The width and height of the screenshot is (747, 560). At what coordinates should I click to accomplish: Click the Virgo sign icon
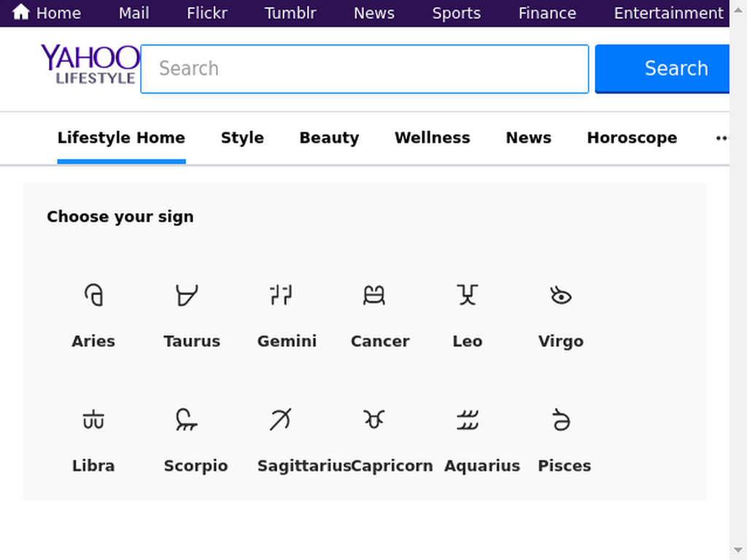pos(561,295)
